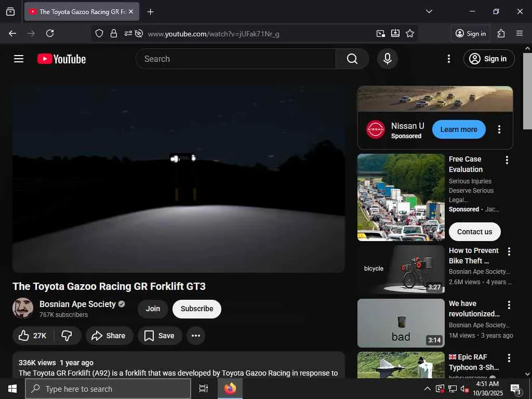Click the browser forward arrow
532x399 pixels.
coord(31,33)
